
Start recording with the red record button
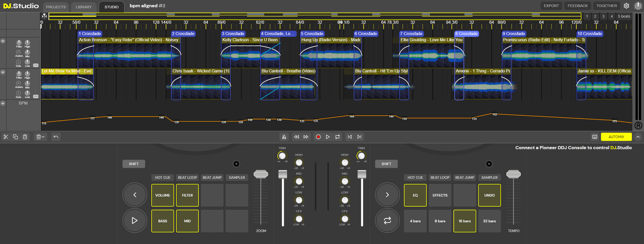[x=318, y=137]
